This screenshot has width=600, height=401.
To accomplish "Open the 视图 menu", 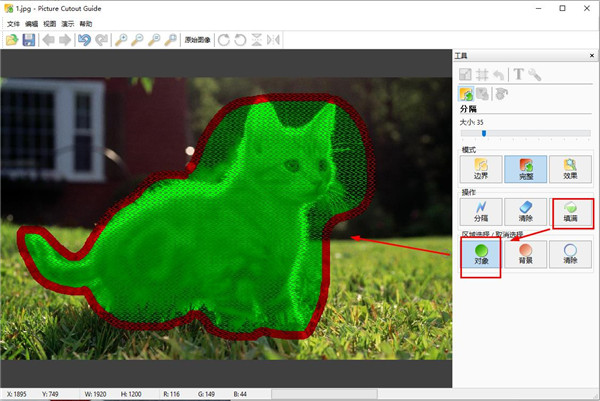I will tap(50, 23).
